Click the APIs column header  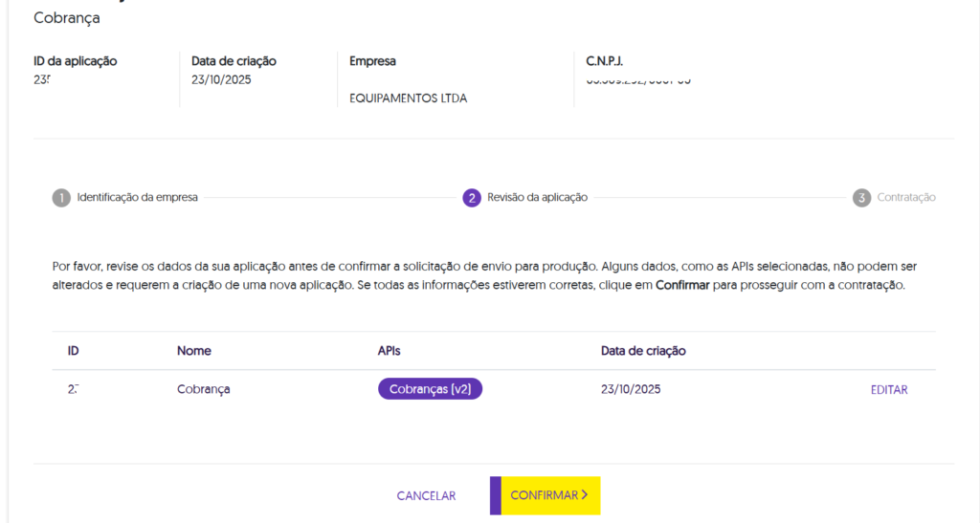pyautogui.click(x=390, y=351)
